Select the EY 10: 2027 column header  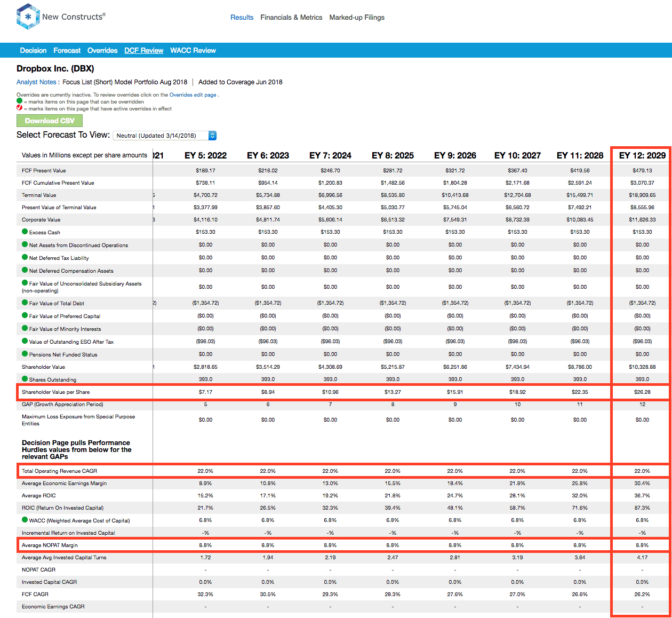517,155
